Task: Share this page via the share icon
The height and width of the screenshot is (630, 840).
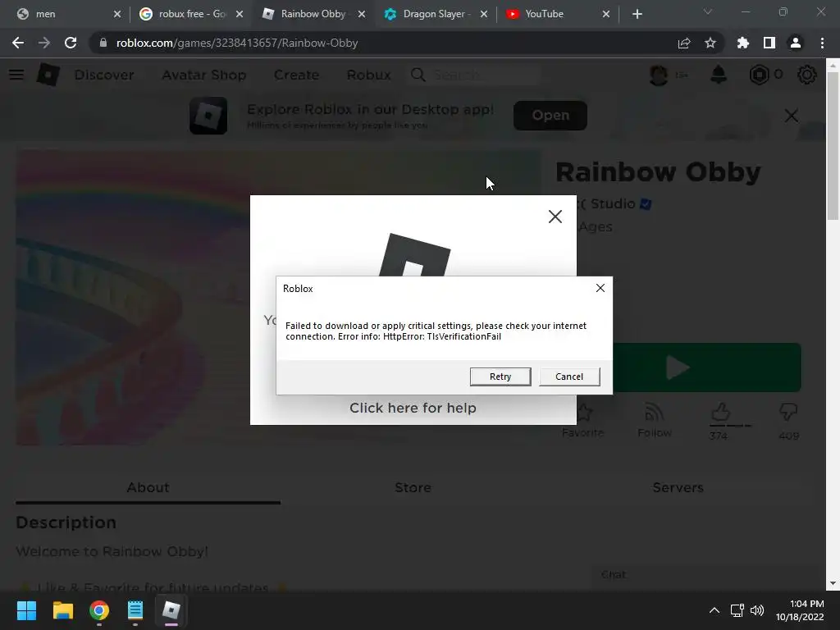Action: [x=683, y=43]
